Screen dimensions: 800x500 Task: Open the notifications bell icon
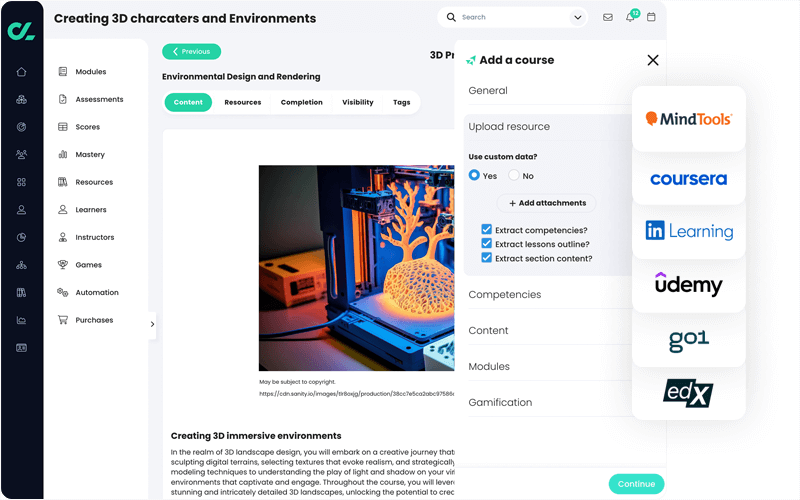[x=630, y=17]
